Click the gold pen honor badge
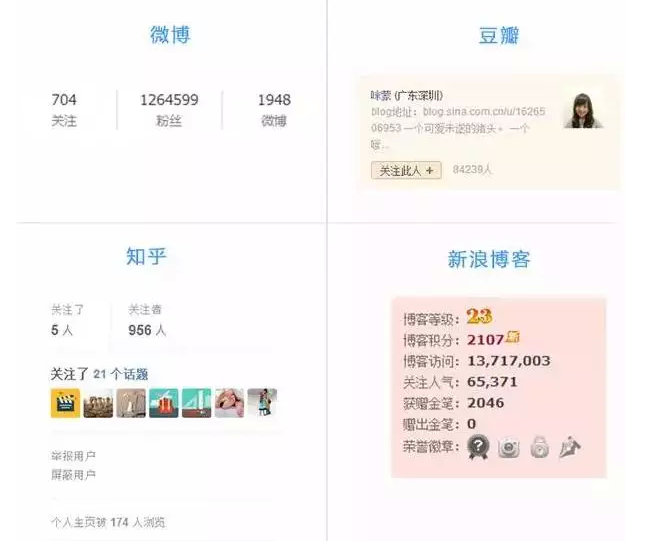This screenshot has height=541, width=661. click(570, 447)
